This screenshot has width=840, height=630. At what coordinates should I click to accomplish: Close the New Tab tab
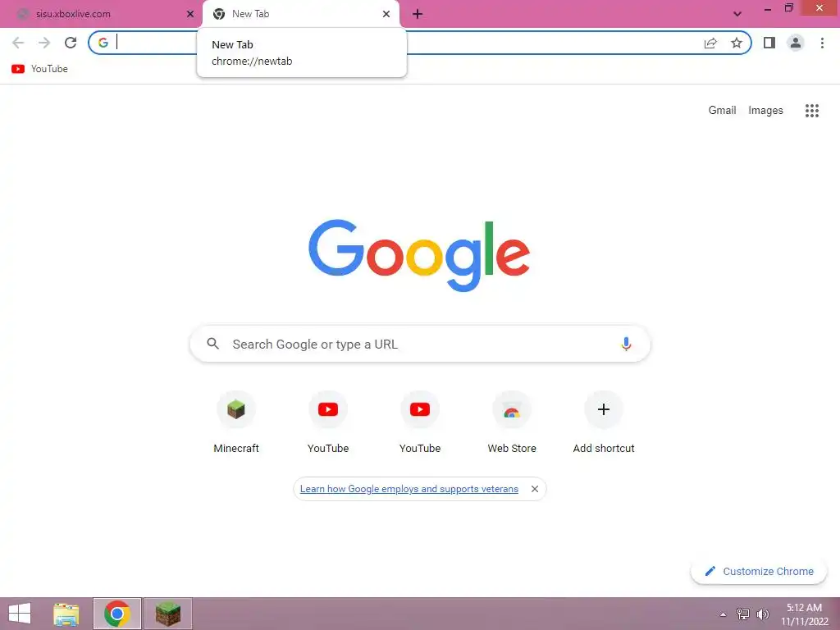tap(386, 15)
